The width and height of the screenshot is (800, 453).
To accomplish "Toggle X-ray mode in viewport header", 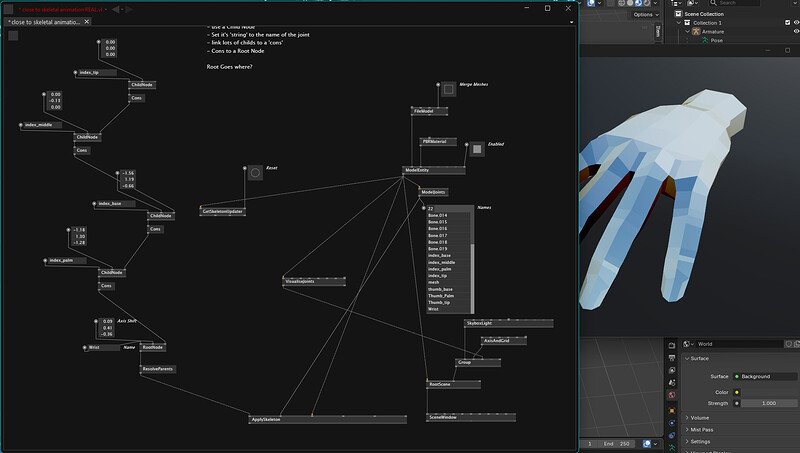I will (611, 3).
